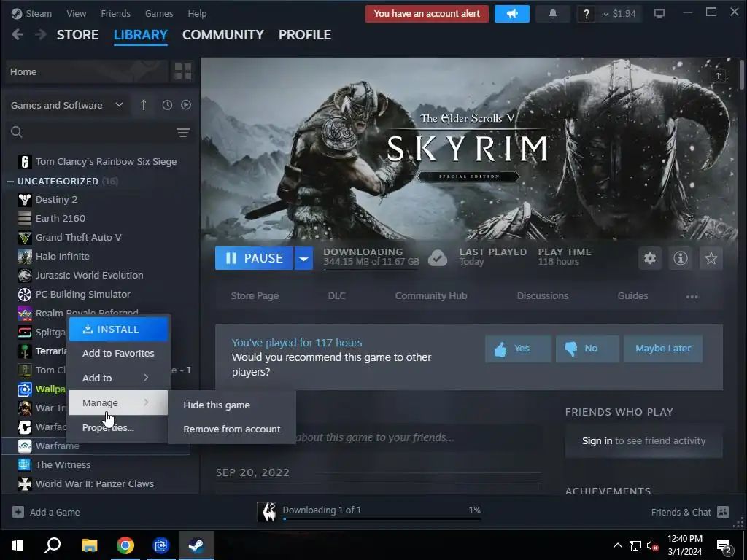Click Sign in for friend activity

pyautogui.click(x=597, y=441)
